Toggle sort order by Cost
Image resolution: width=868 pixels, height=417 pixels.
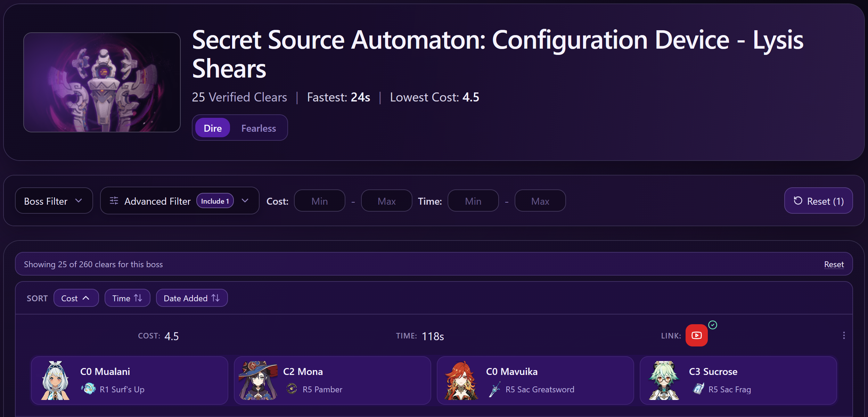tap(76, 298)
